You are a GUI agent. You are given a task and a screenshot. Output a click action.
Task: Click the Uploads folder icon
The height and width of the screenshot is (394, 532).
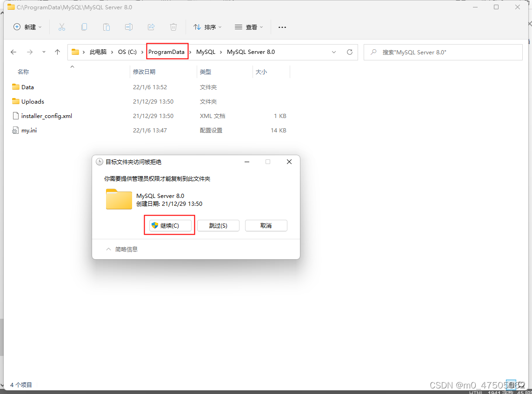tap(16, 101)
